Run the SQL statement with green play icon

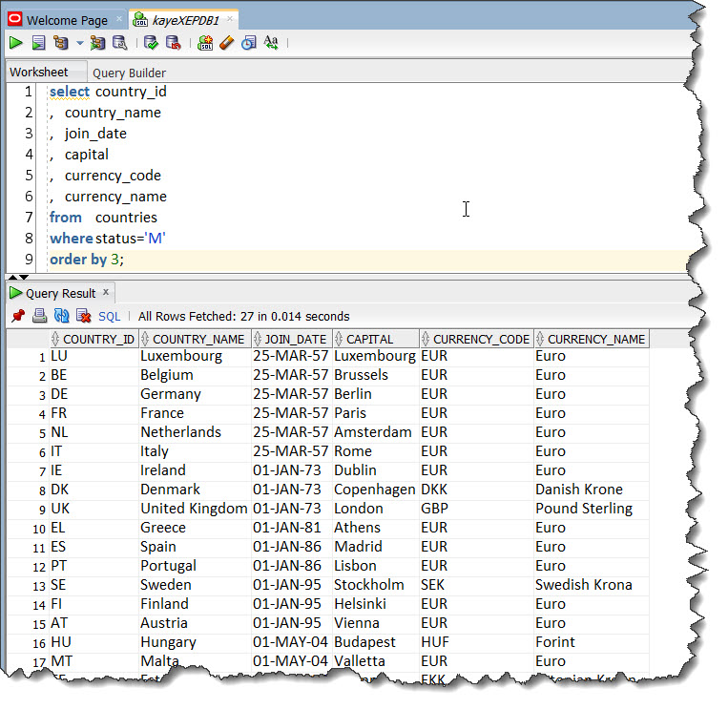(16, 43)
